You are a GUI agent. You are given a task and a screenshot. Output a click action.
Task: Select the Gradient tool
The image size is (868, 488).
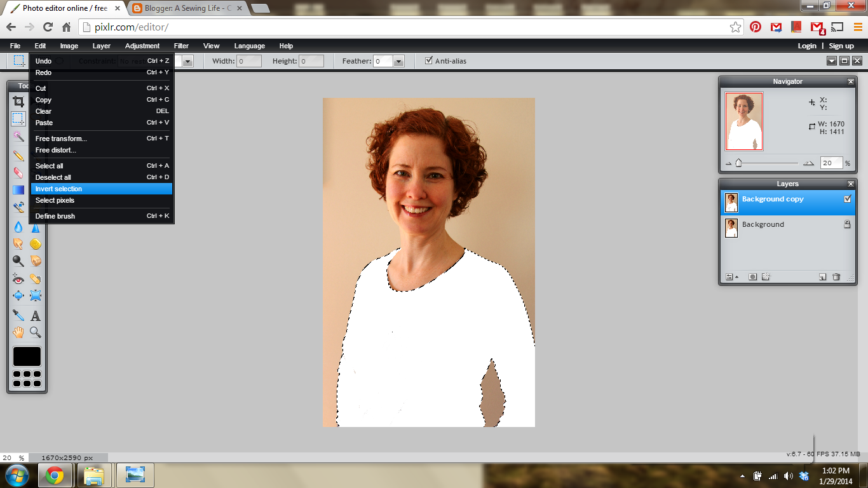[x=18, y=189]
